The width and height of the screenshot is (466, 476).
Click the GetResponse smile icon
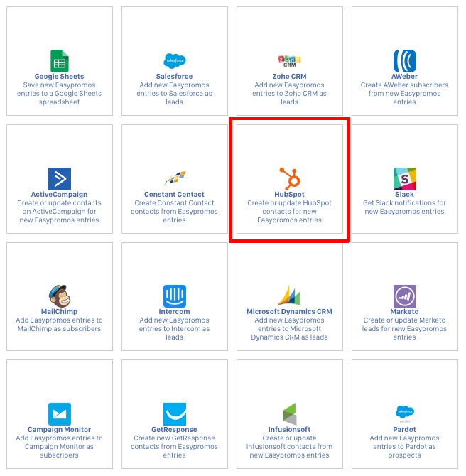175,414
